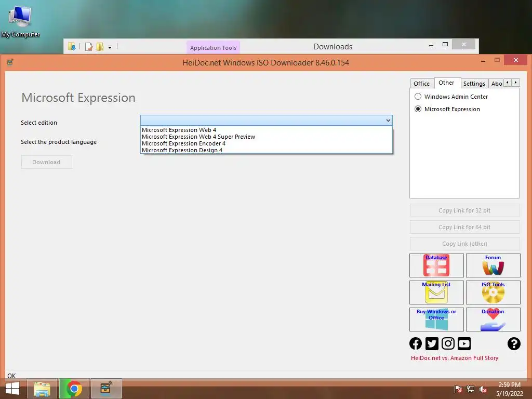Open the Database icon tile

tap(436, 265)
